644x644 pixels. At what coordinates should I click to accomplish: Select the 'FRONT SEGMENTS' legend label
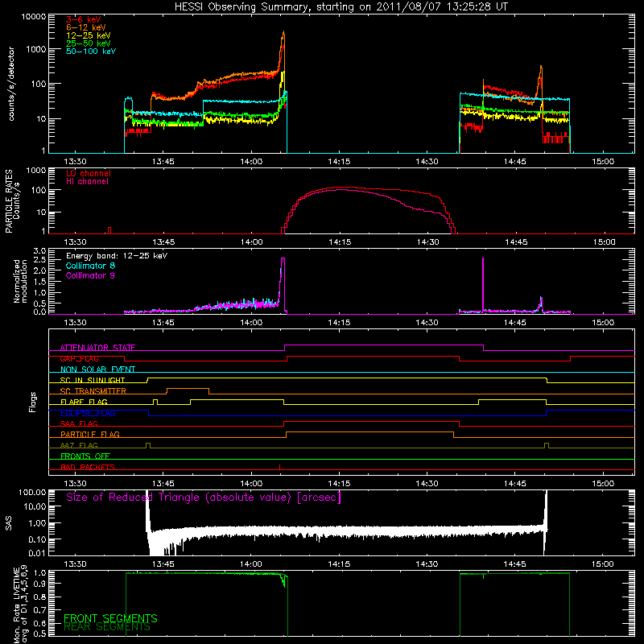click(110, 618)
